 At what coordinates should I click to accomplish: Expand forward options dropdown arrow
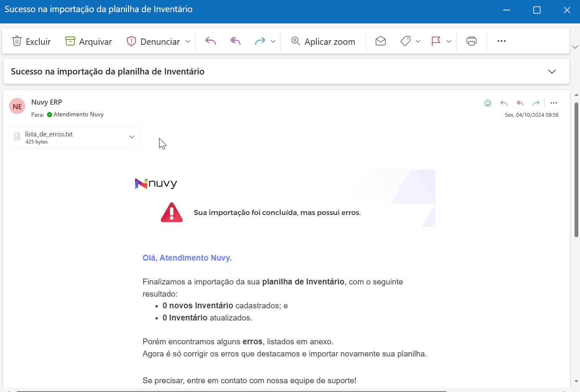pyautogui.click(x=273, y=41)
